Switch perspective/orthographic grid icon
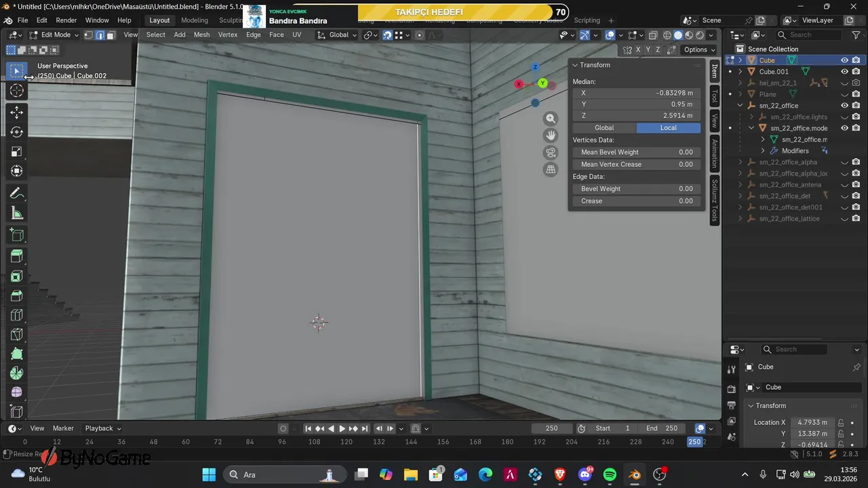This screenshot has height=488, width=868. coord(551,169)
